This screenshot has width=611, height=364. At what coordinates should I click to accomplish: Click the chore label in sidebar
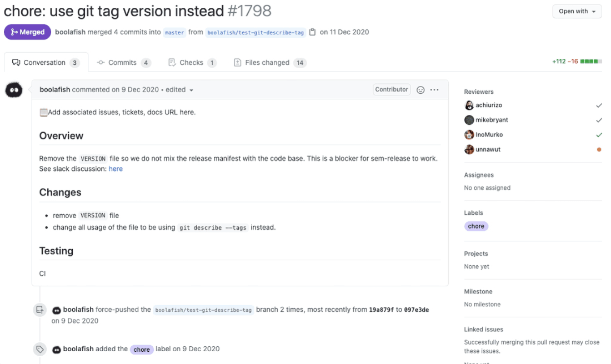click(476, 226)
